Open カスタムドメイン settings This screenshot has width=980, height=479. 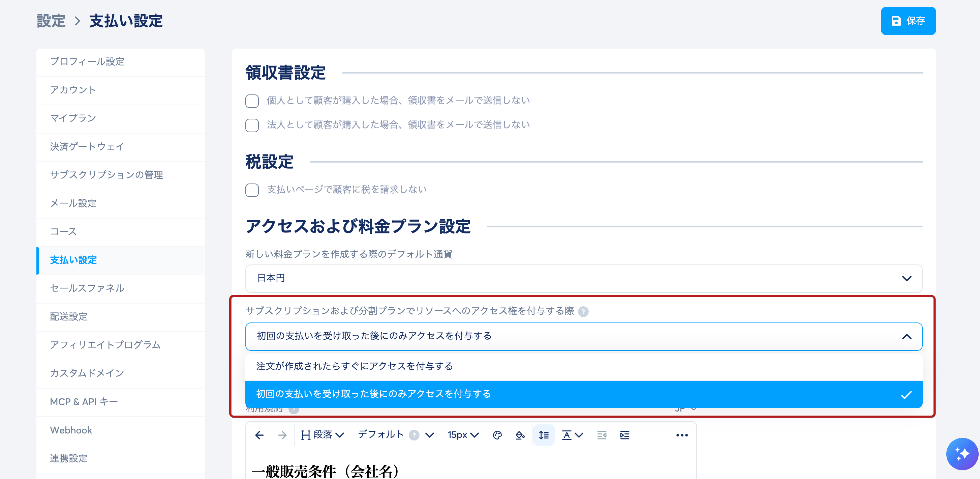point(121,374)
